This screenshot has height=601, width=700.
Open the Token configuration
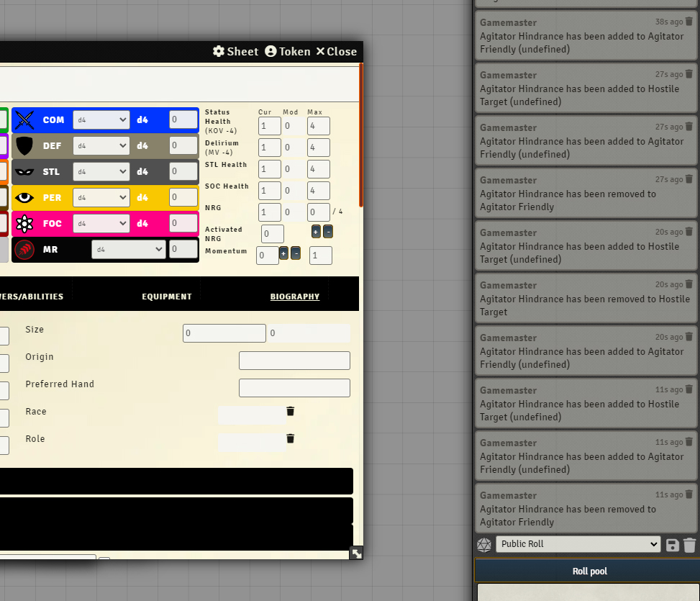(x=288, y=51)
